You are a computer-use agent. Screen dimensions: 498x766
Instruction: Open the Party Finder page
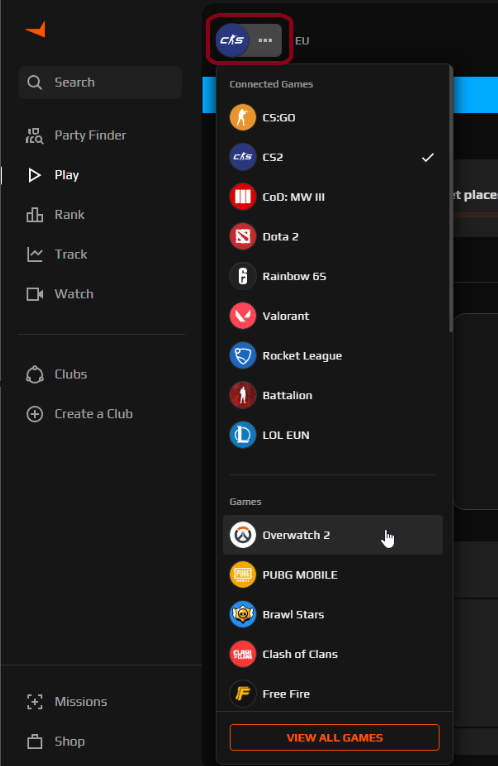click(x=90, y=135)
